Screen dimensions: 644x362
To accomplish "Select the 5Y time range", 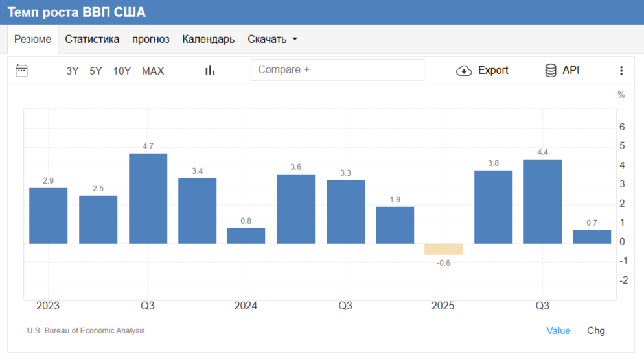I will coord(96,71).
